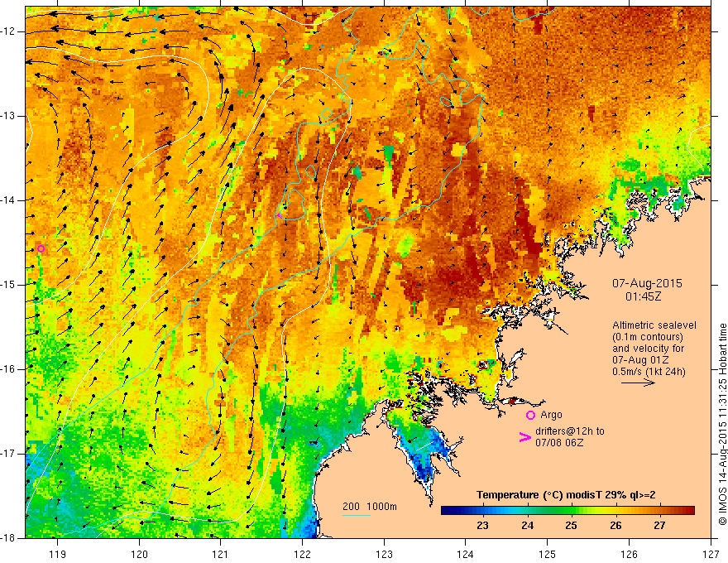Viewport: 728px width, 563px height.
Task: Click the IMOS copyright timestamp text
Action: (722, 425)
